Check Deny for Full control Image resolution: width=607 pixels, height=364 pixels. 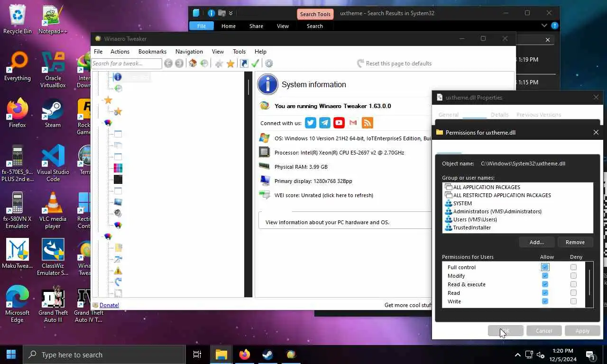tap(574, 267)
